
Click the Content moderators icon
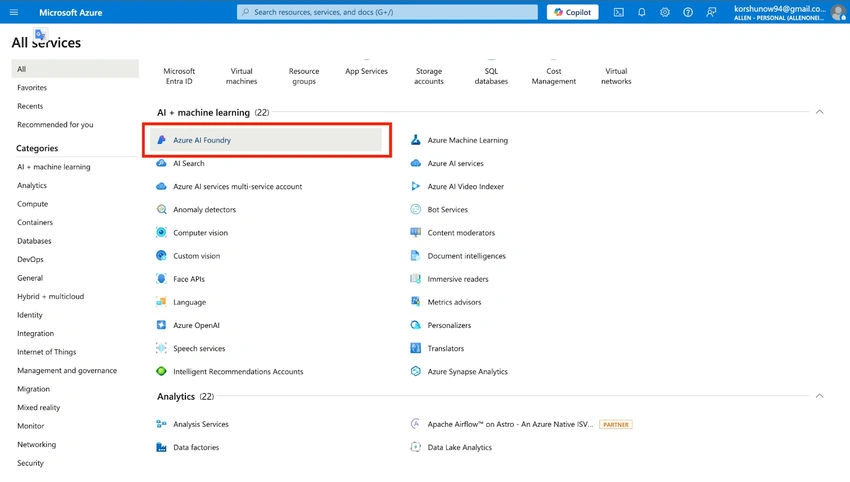coord(416,233)
